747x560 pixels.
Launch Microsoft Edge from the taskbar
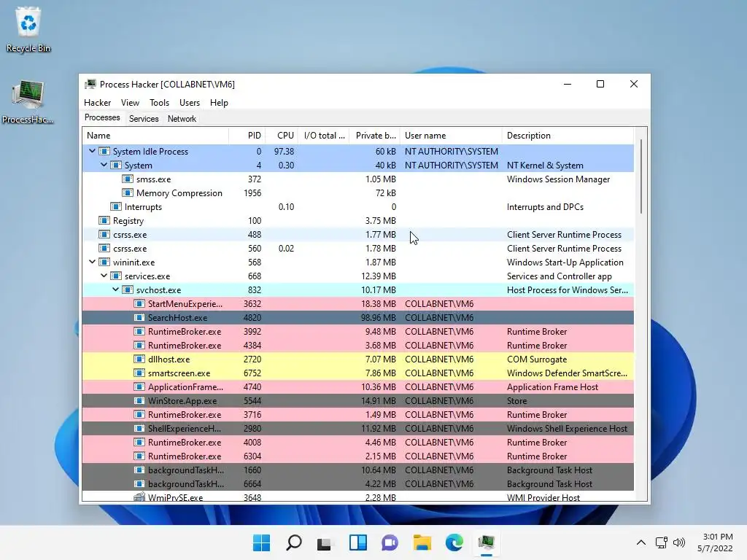point(454,542)
